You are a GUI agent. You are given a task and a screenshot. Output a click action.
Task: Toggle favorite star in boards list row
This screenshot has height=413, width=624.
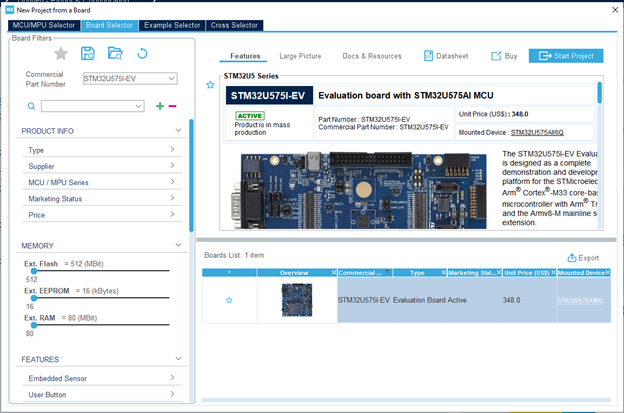229,300
